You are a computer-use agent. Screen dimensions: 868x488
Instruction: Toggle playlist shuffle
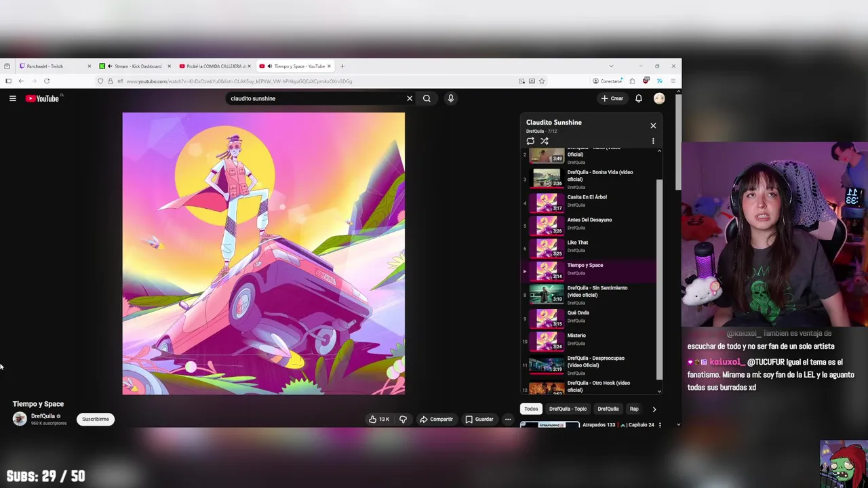pos(544,141)
